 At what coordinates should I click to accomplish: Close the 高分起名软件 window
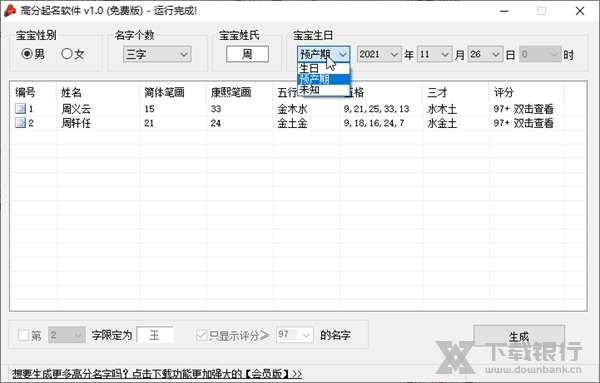(580, 11)
